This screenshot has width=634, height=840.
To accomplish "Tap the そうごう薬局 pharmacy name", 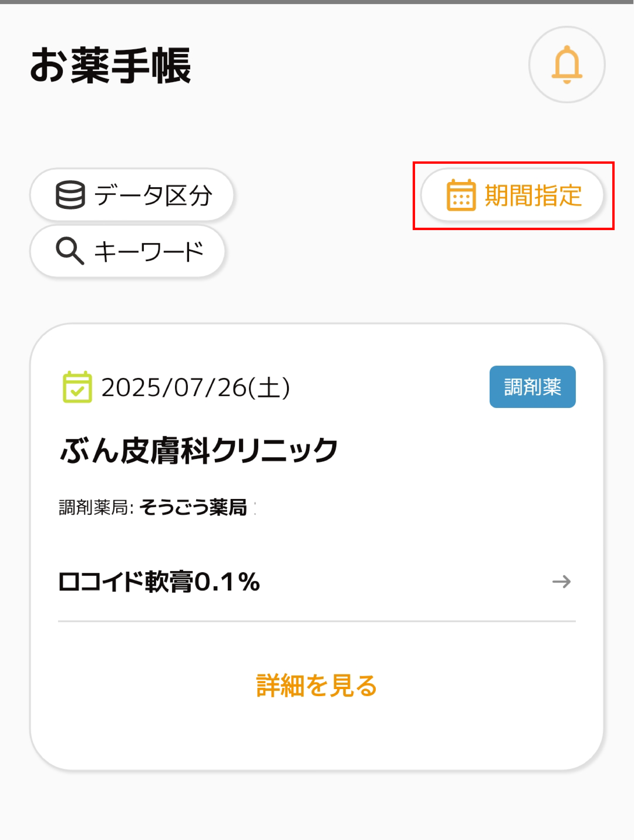I will coord(193,508).
